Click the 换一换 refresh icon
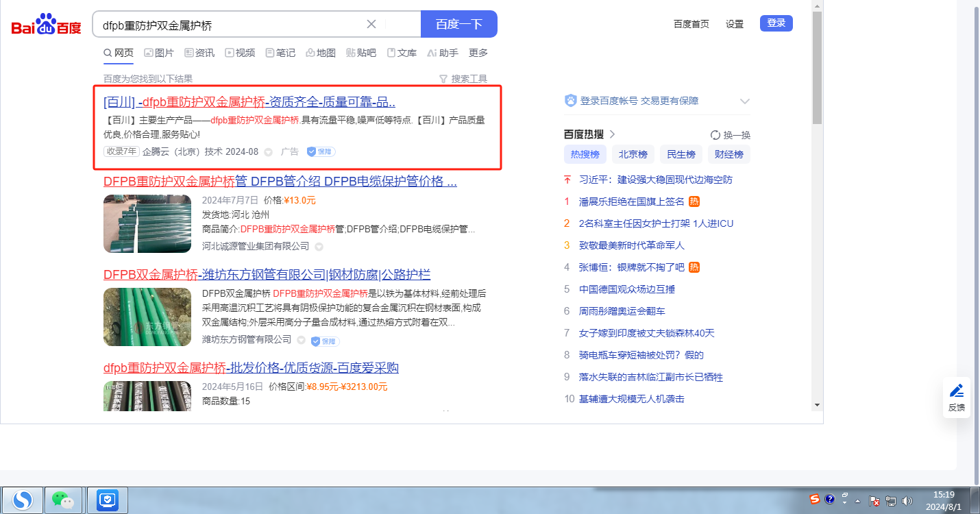 (x=715, y=135)
